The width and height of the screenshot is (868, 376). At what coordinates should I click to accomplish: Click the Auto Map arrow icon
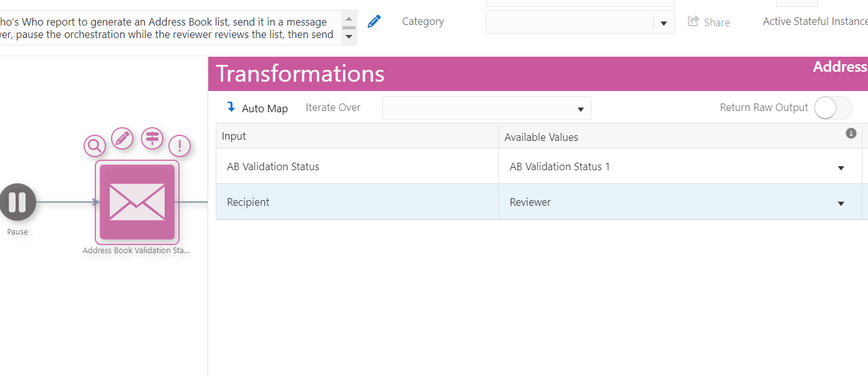click(x=231, y=107)
